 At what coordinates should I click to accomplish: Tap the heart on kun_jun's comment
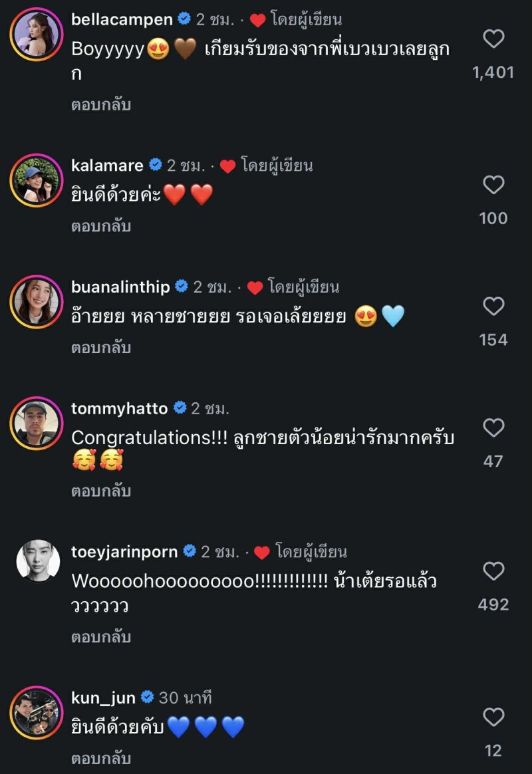click(x=493, y=717)
